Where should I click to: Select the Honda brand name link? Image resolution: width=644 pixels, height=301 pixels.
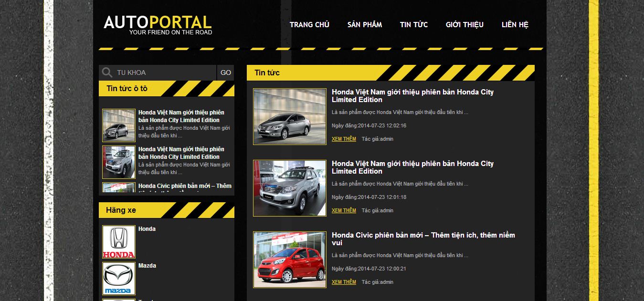pyautogui.click(x=147, y=229)
